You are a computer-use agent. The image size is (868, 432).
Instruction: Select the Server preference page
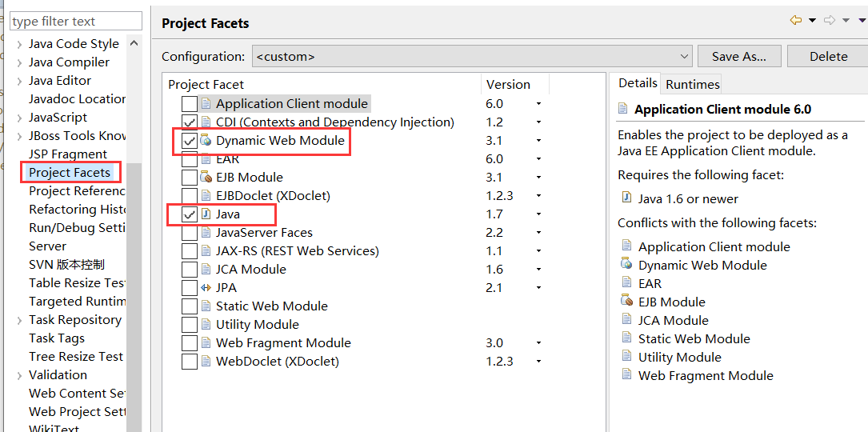(x=48, y=246)
